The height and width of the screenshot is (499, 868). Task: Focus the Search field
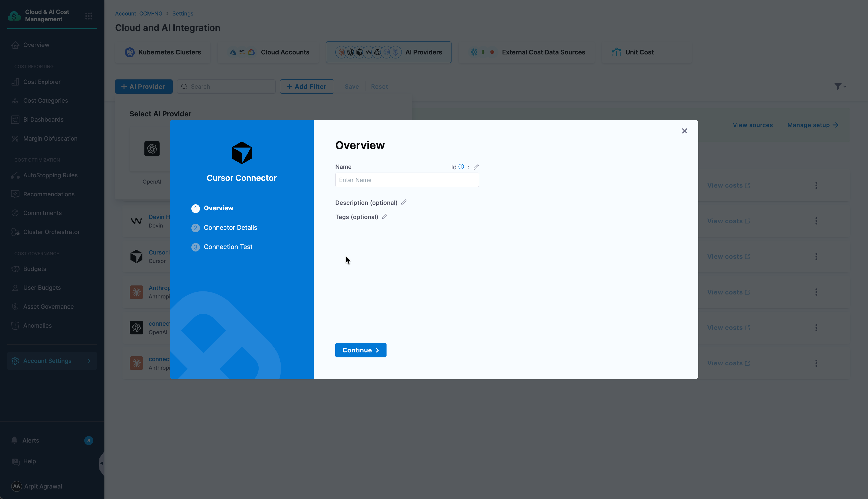pyautogui.click(x=226, y=86)
